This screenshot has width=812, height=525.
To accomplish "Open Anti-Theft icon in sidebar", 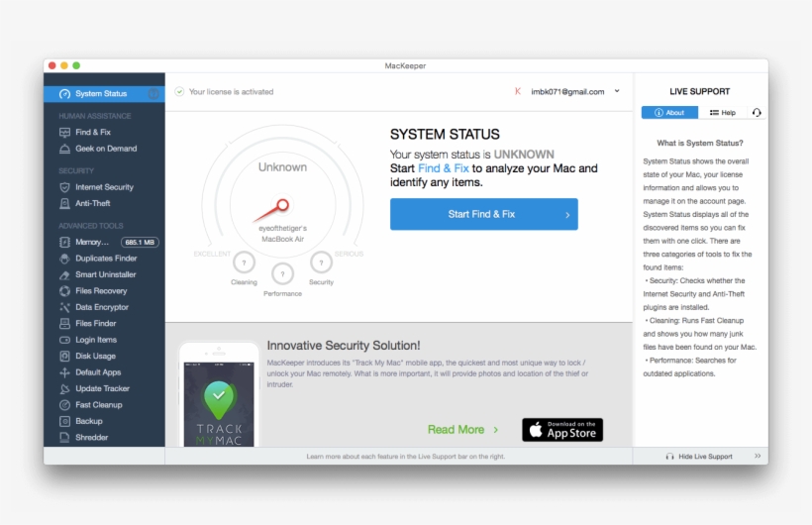I will [x=64, y=204].
